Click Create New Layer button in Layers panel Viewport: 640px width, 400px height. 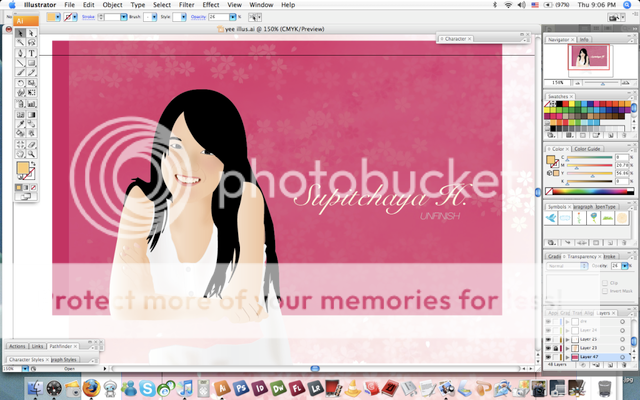click(611, 365)
